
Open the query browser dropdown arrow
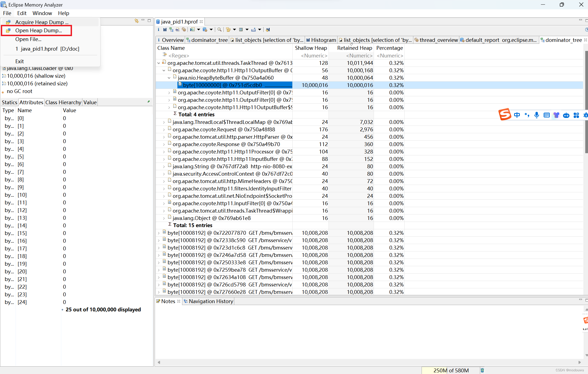point(211,30)
